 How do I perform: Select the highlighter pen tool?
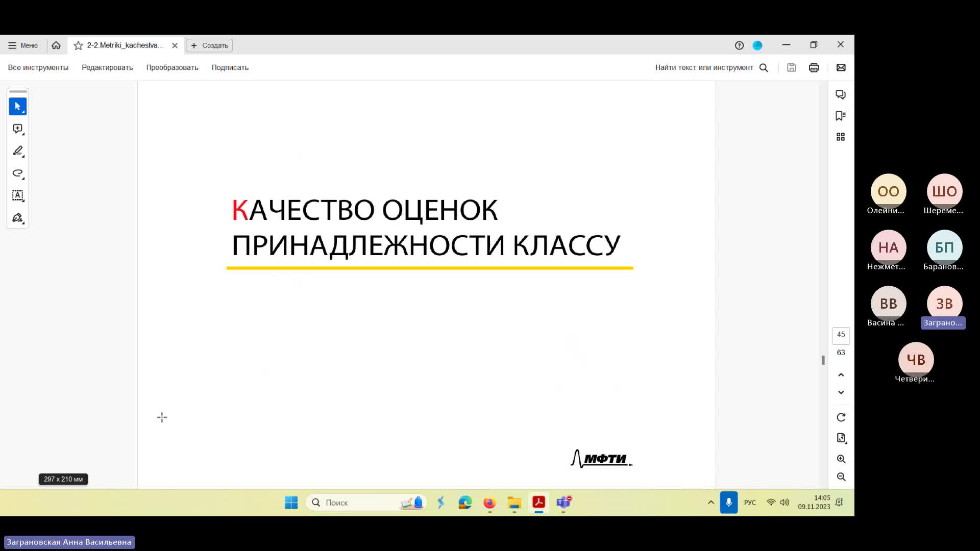(18, 151)
